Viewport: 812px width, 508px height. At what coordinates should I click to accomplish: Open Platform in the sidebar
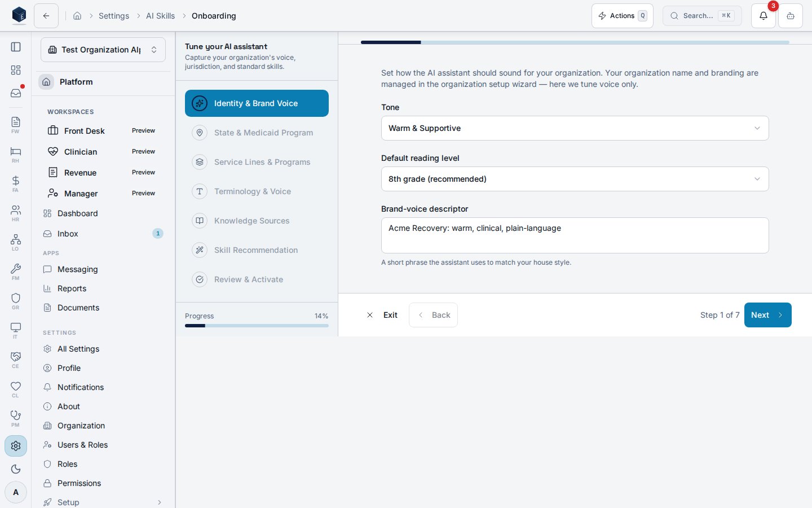103,82
